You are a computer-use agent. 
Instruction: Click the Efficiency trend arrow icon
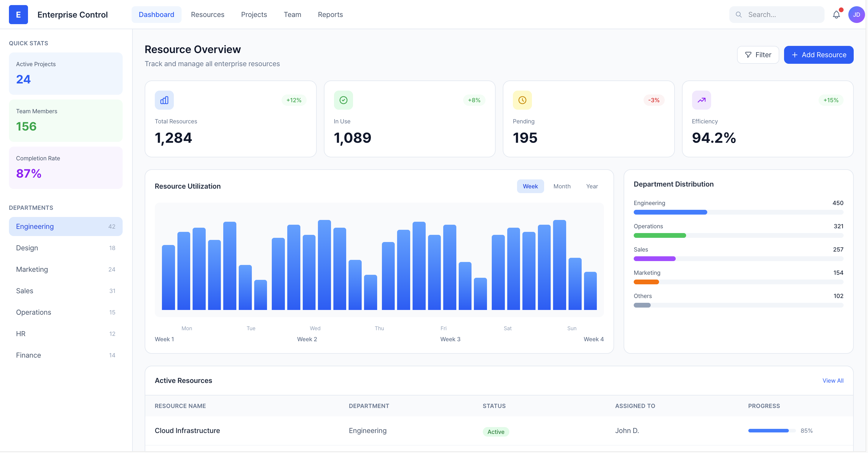pyautogui.click(x=701, y=100)
